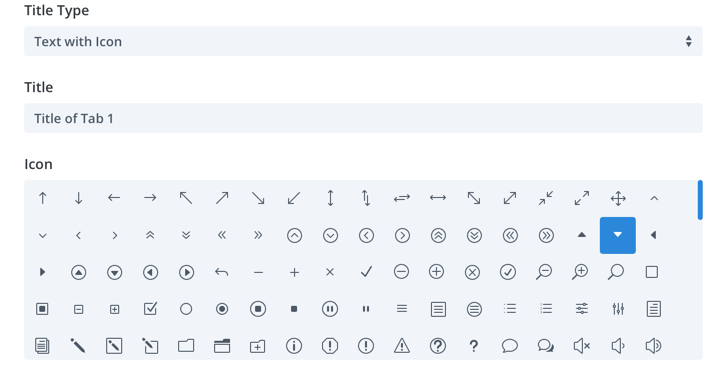Open the Title Type dropdown

[x=363, y=41]
